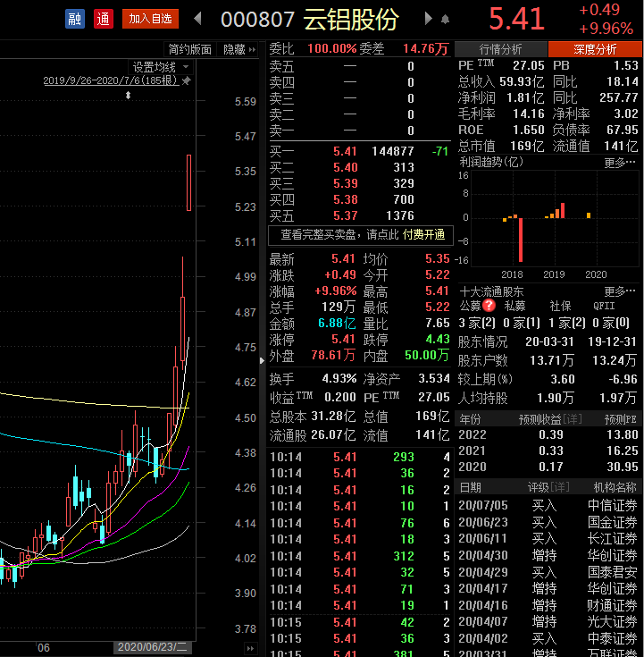Toggle 简约版面 simple layout mode
The height and width of the screenshot is (657, 644).
pyautogui.click(x=189, y=49)
